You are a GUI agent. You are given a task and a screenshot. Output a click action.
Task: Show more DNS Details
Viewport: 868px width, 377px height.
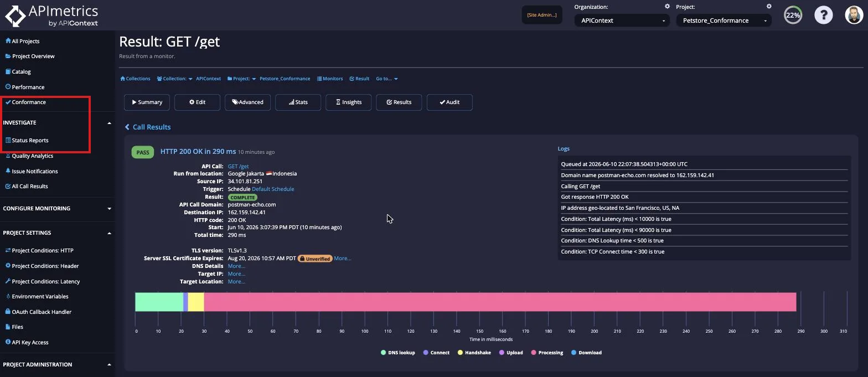pyautogui.click(x=236, y=266)
